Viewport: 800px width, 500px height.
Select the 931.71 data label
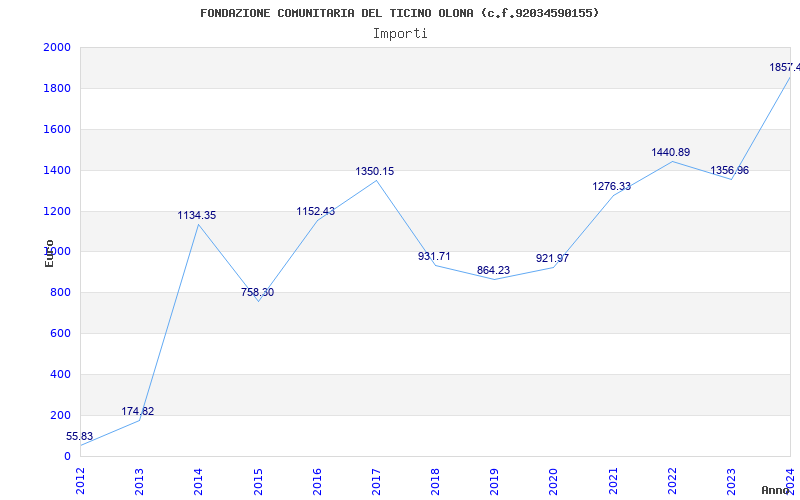pyautogui.click(x=434, y=256)
